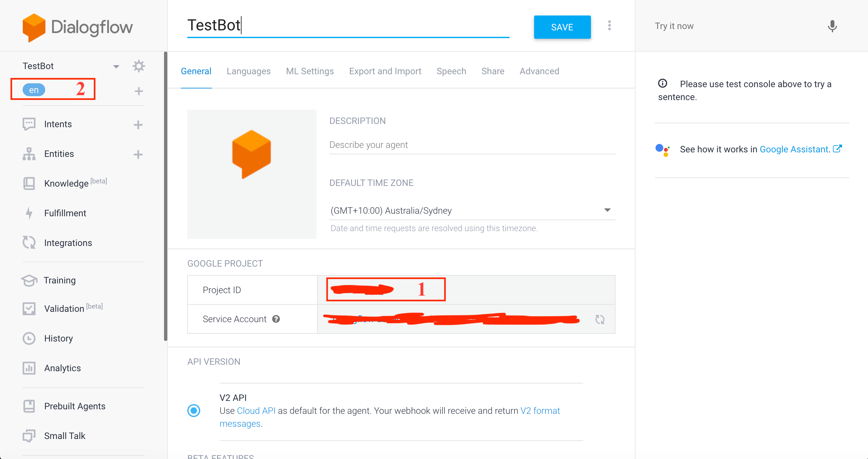The width and height of the screenshot is (868, 459).
Task: Open the three-dot more options menu
Action: pyautogui.click(x=609, y=25)
